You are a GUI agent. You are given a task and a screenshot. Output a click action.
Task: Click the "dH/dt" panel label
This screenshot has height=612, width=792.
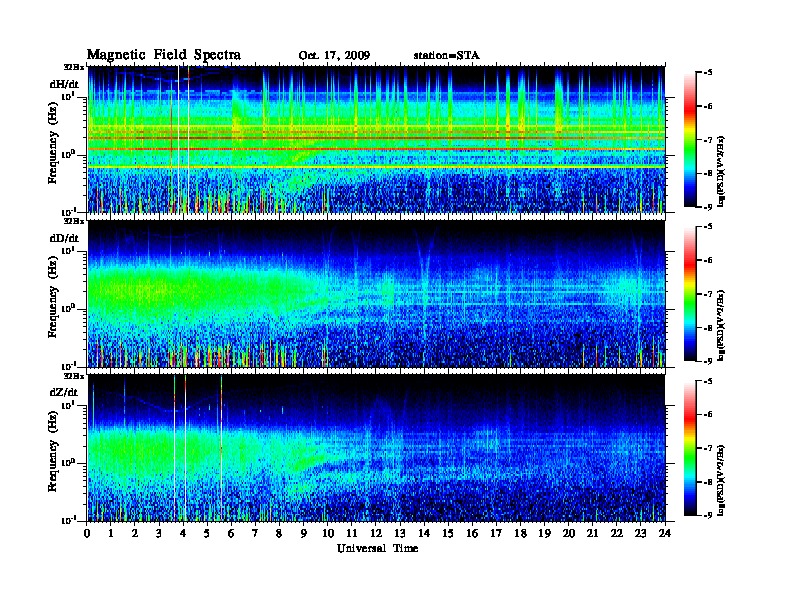tap(64, 84)
